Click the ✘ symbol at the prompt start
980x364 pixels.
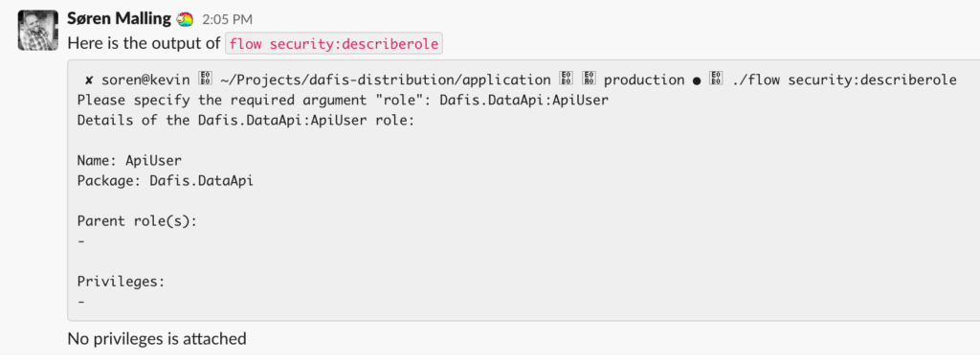coord(89,80)
